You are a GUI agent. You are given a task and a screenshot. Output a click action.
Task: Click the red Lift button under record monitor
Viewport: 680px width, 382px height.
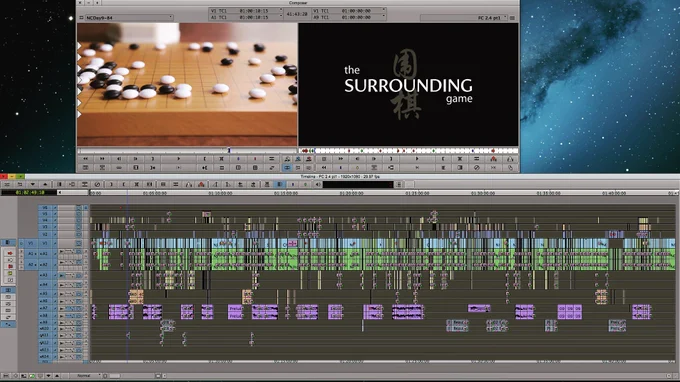493,159
